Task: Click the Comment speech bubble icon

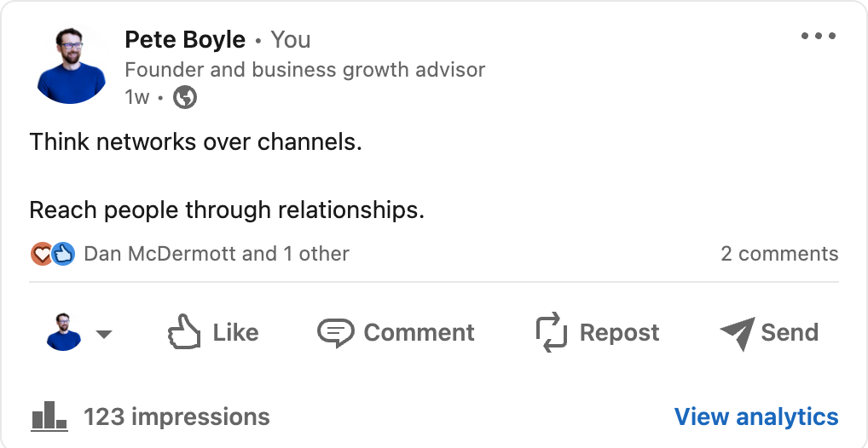Action: click(335, 332)
